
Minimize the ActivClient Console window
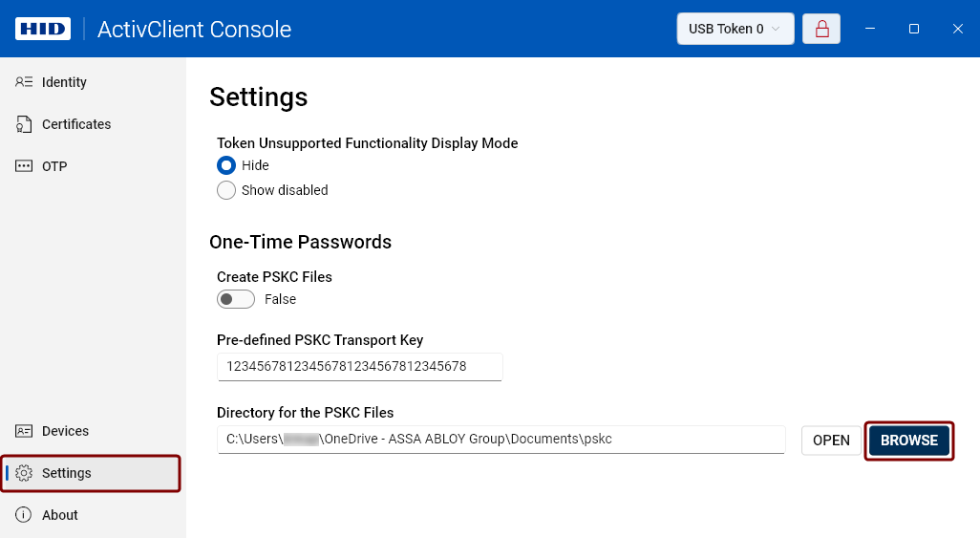click(870, 29)
